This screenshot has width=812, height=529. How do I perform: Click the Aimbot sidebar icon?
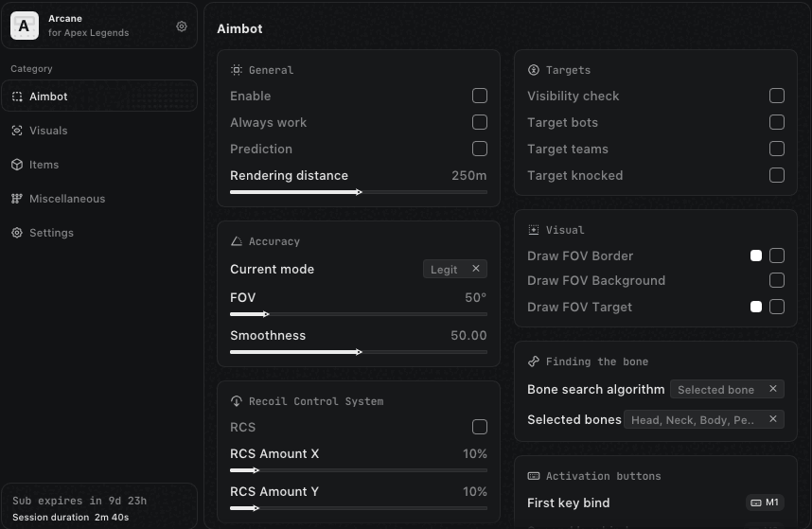point(17,97)
